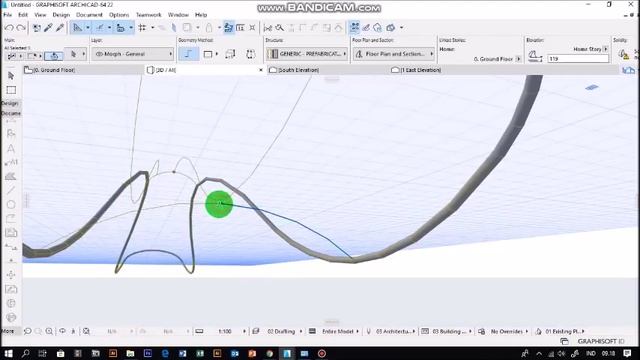640x360 pixels.
Task: Toggle the 3D editing plane display icon
Action: click(x=354, y=27)
